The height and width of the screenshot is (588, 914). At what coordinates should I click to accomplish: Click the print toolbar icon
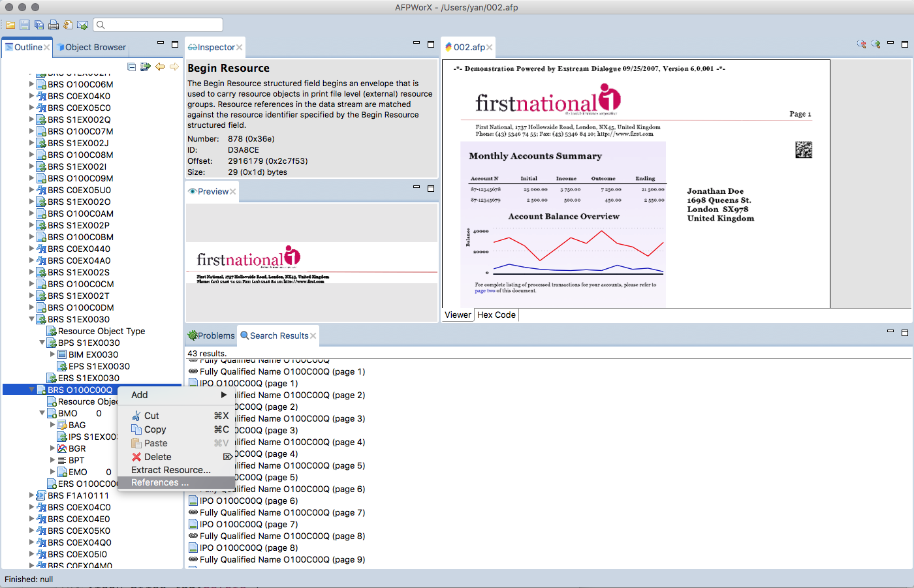[54, 25]
